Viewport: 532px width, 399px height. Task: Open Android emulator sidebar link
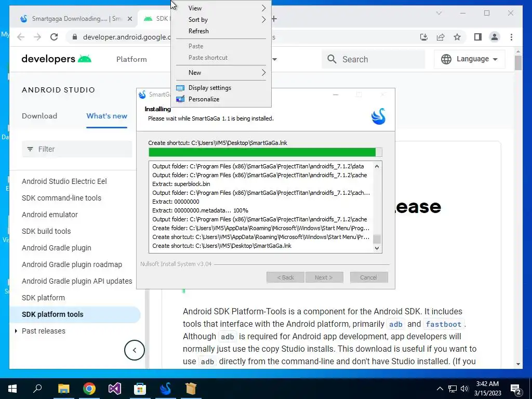pyautogui.click(x=50, y=215)
